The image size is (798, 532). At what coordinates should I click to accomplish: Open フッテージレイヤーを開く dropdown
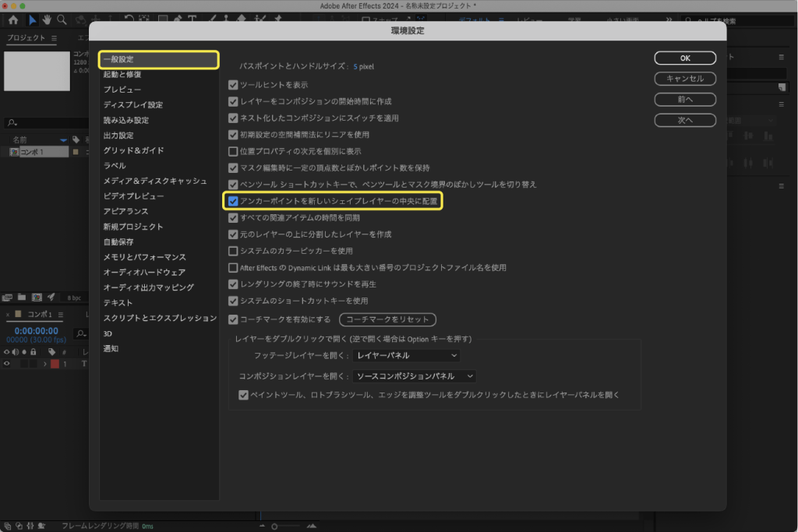pos(406,355)
